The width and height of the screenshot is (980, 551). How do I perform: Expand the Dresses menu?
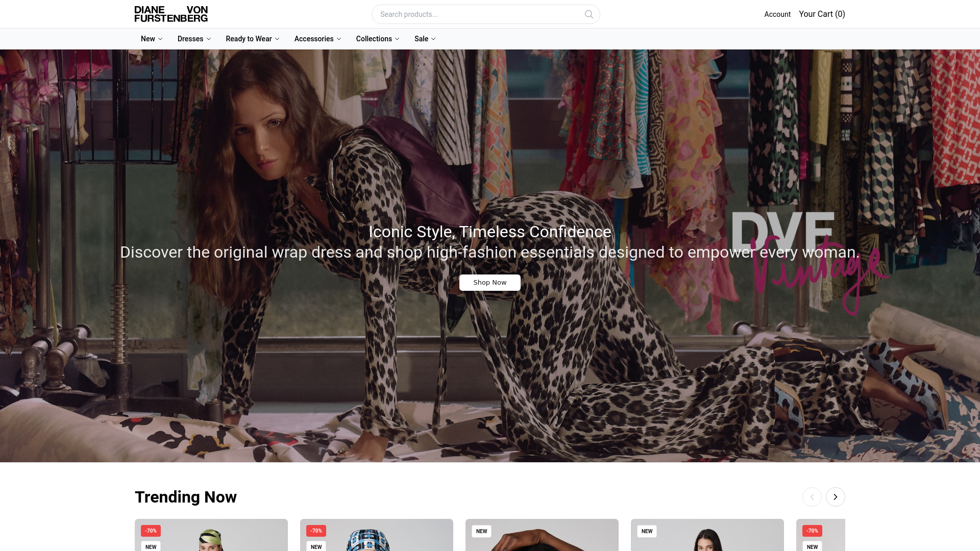click(x=194, y=39)
